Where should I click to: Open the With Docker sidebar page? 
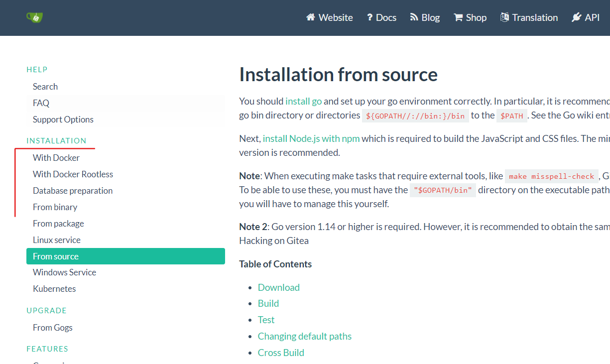coord(56,158)
